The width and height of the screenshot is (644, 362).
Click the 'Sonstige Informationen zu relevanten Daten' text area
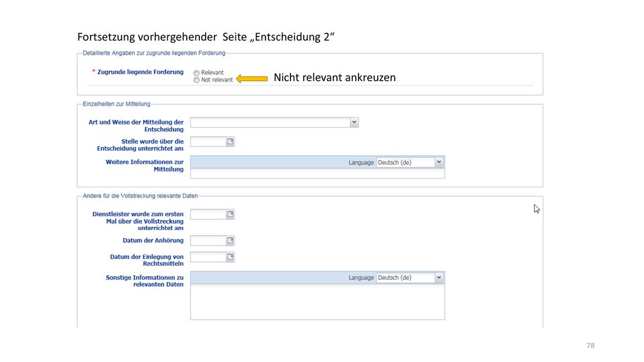[x=318, y=302]
